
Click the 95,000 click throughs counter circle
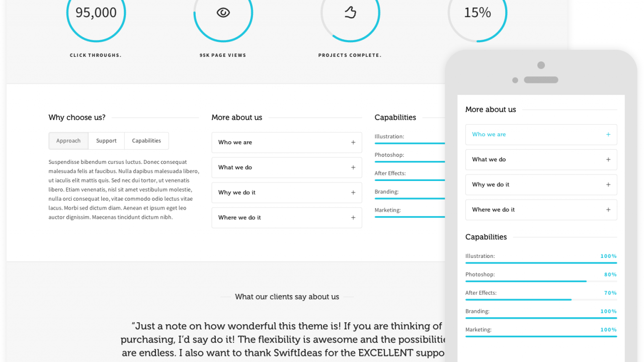tap(96, 13)
